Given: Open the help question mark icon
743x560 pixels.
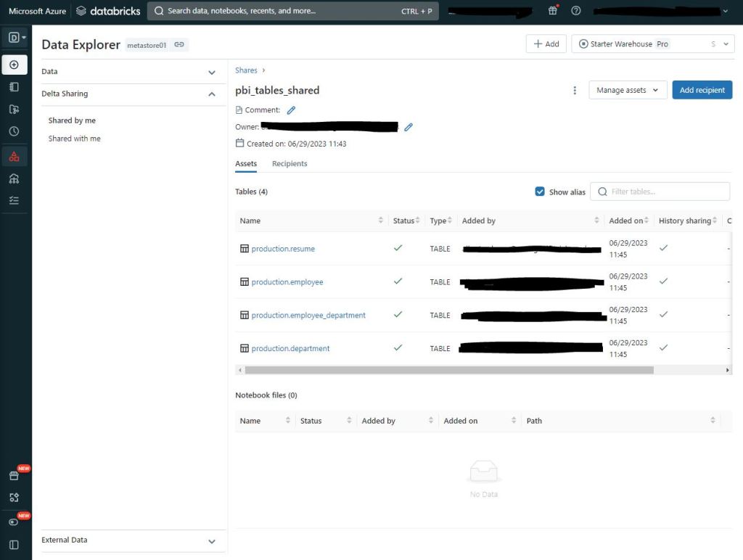Looking at the screenshot, I should (576, 11).
